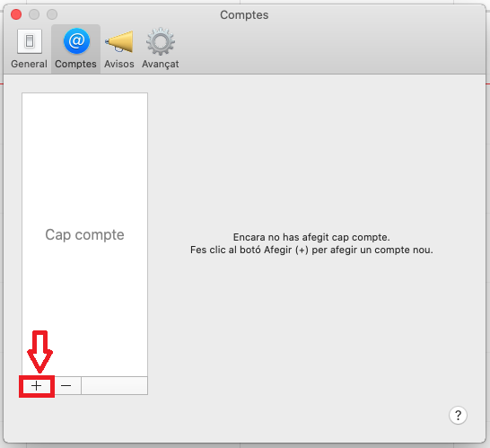Select the Comptes tab label
Viewport: 490px width, 448px height.
click(x=75, y=64)
